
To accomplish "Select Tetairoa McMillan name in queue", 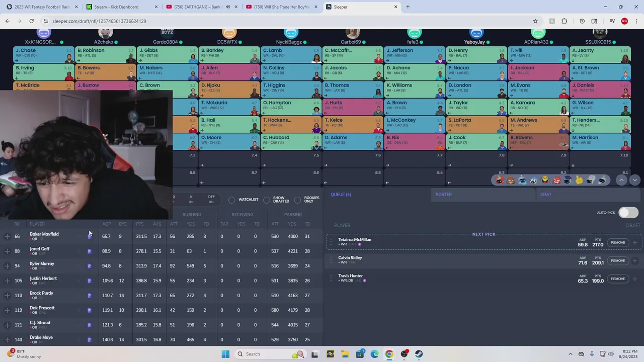I will click(x=355, y=240).
